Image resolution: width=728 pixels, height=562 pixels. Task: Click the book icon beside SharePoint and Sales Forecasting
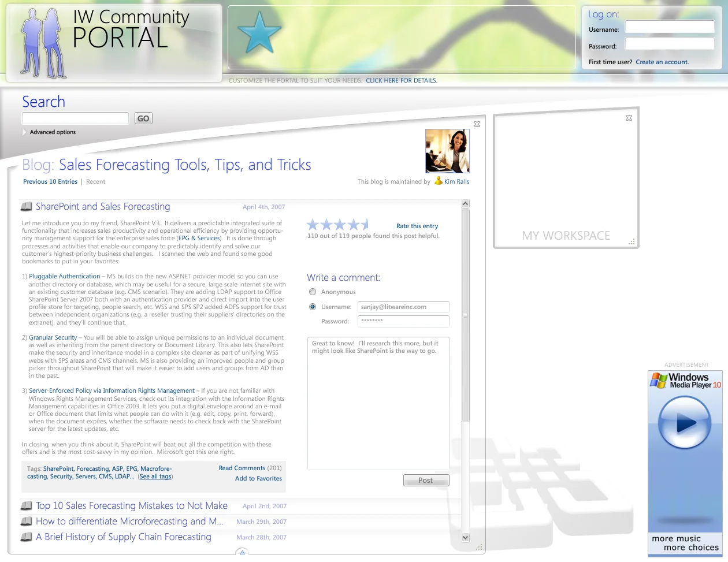26,207
